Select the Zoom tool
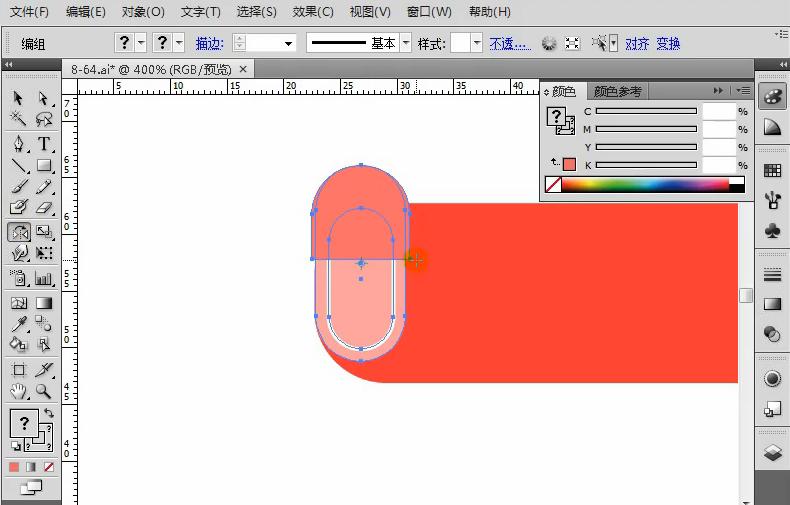Screen dimensions: 790x505 (44, 391)
